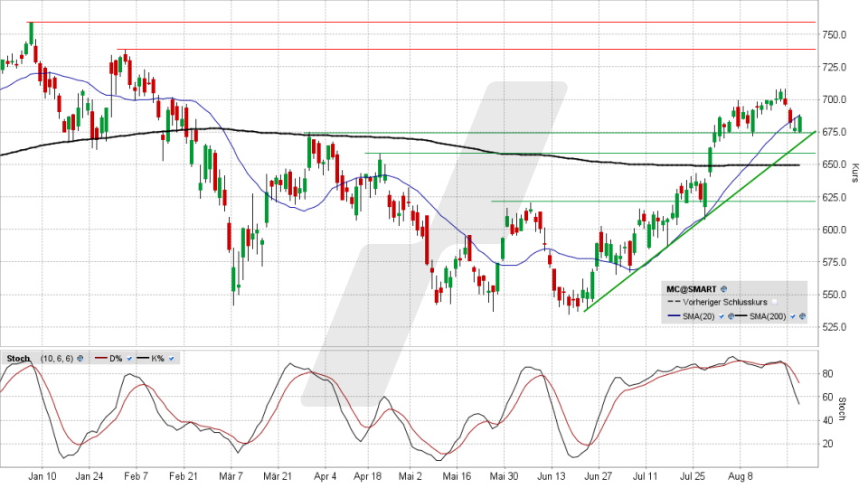Toggle K% line checkbox
This screenshot has height=488, width=868.
coord(171,359)
